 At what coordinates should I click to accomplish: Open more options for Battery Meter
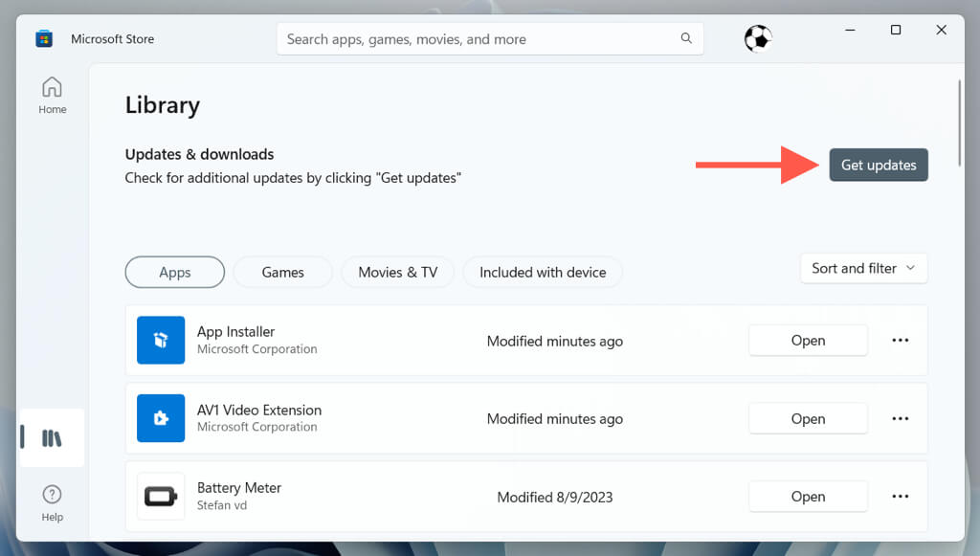(x=900, y=497)
